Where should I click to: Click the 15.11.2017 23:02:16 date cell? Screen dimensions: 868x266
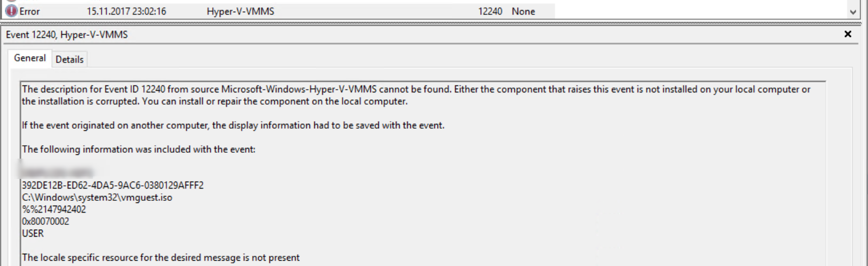click(126, 11)
